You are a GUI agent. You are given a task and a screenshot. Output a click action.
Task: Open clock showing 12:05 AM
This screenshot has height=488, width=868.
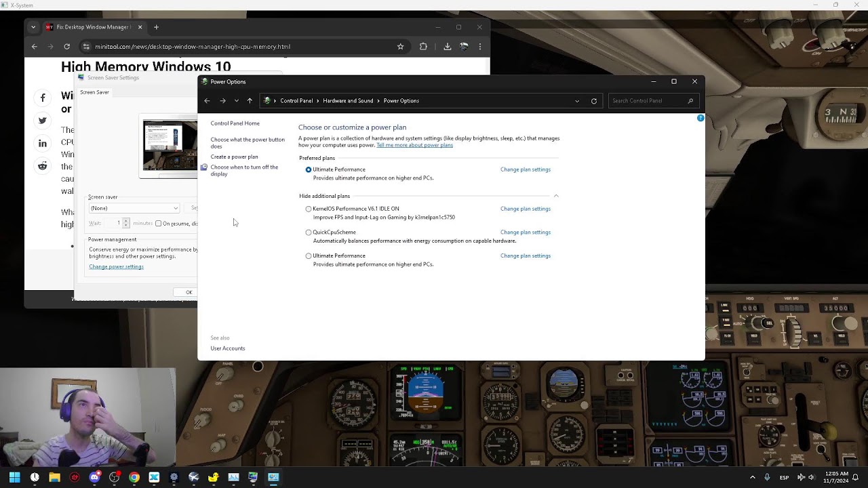coord(837,477)
